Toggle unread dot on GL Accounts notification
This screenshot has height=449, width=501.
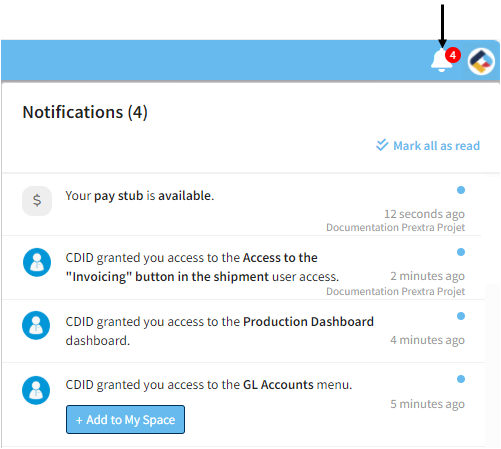[461, 379]
